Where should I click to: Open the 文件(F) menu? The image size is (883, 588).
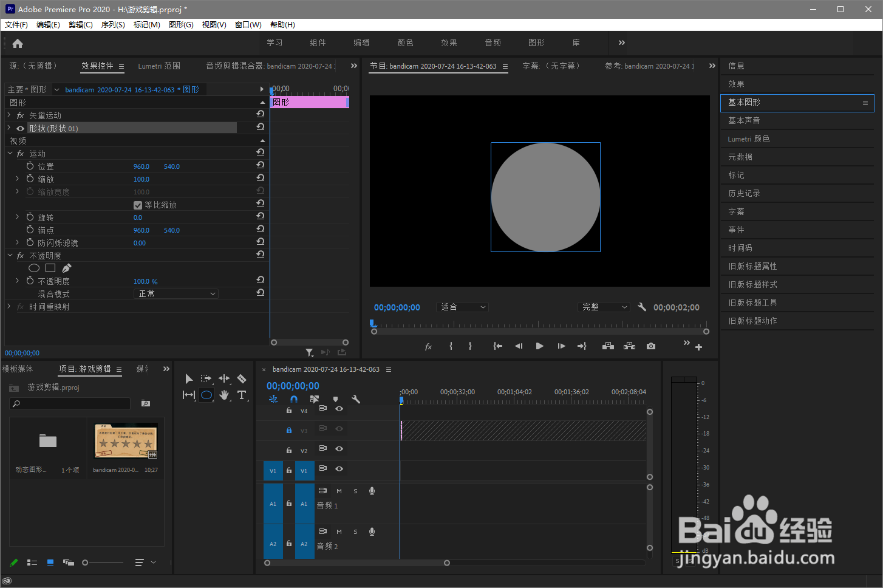coord(16,25)
